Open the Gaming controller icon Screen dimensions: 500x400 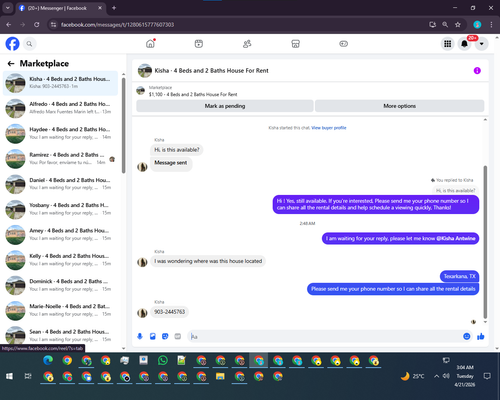pos(344,44)
